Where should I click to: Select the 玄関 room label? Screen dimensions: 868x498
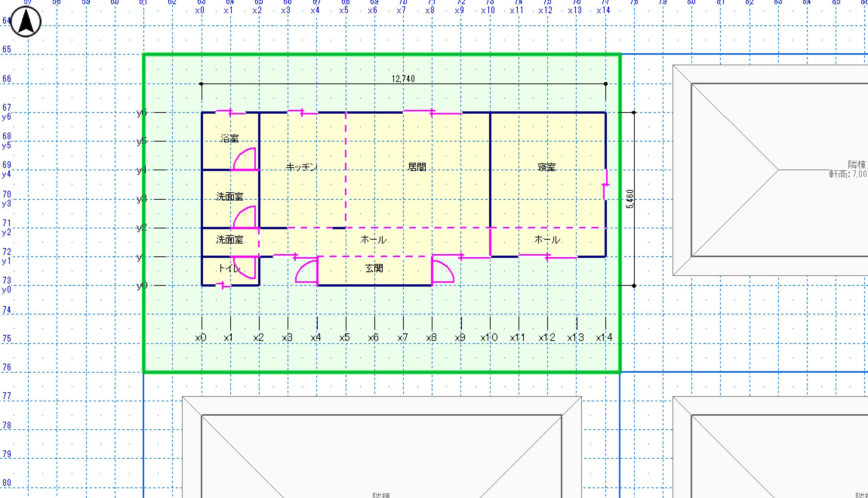[374, 268]
